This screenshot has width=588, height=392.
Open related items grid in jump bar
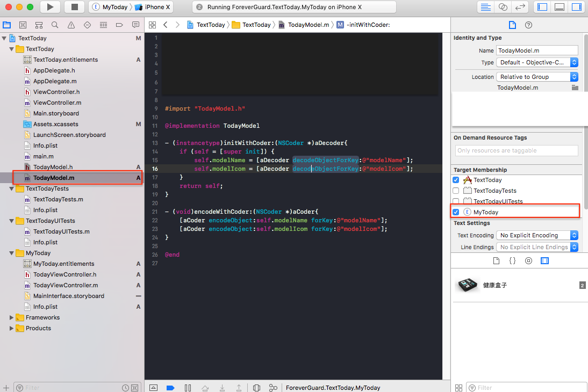pos(152,25)
